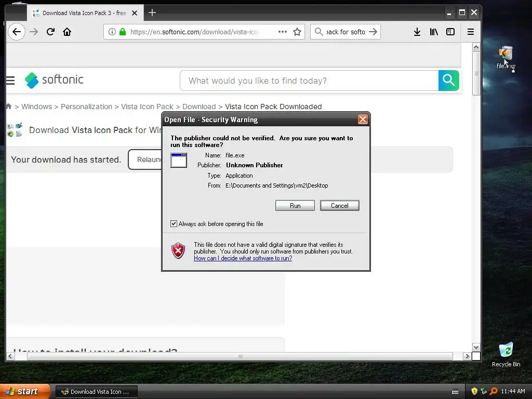Click the 11:44 AM taskbar clock

coord(513,391)
